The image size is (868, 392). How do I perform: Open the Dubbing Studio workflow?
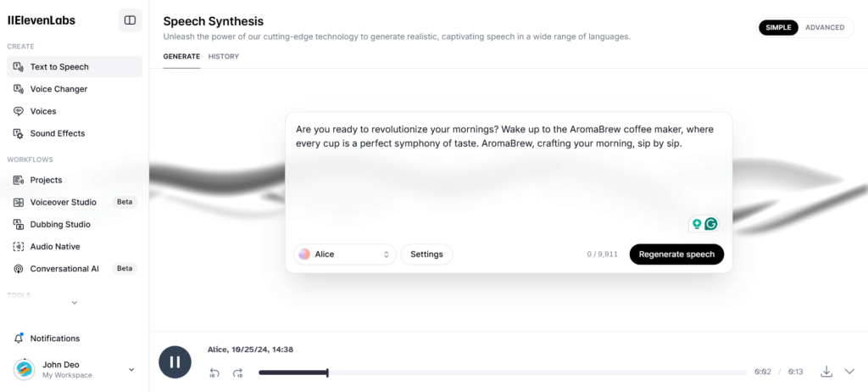click(x=60, y=225)
